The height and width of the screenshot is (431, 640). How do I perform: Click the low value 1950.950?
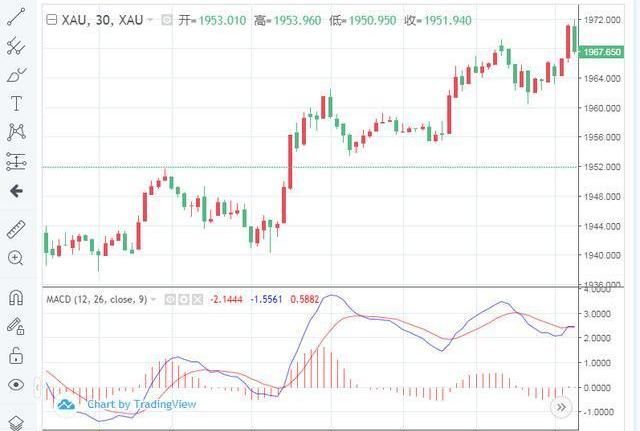pyautogui.click(x=372, y=20)
